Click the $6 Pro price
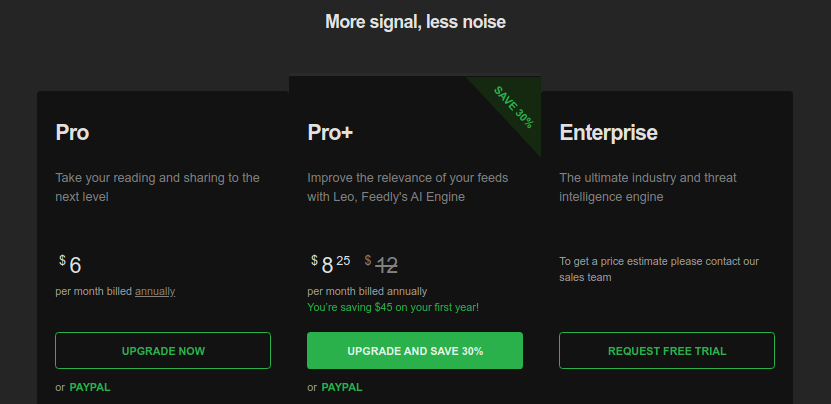The width and height of the screenshot is (831, 404). [x=71, y=265]
